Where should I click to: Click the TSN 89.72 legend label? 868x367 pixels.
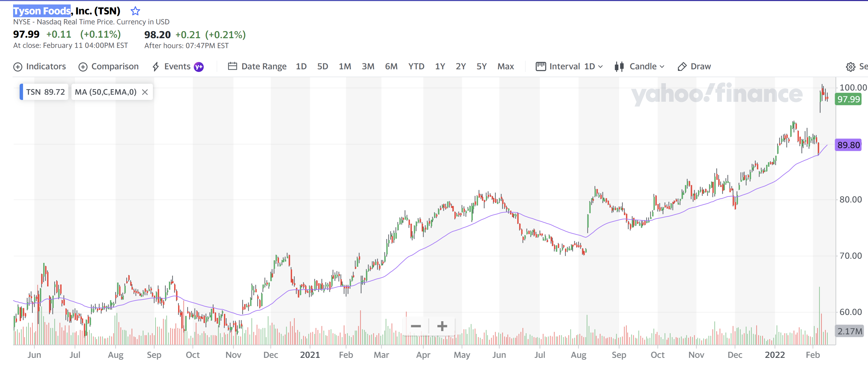[46, 92]
